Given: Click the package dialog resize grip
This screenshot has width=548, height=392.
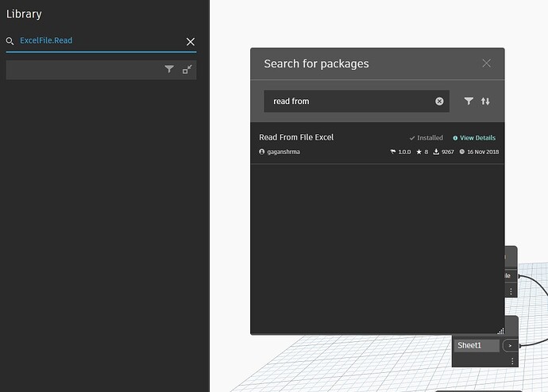Looking at the screenshot, I should click(500, 331).
